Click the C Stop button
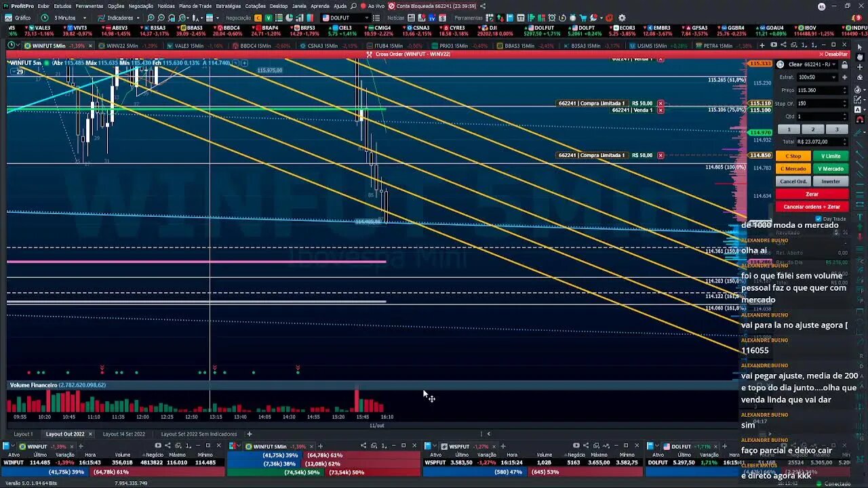Image resolution: width=868 pixels, height=488 pixels. point(793,156)
